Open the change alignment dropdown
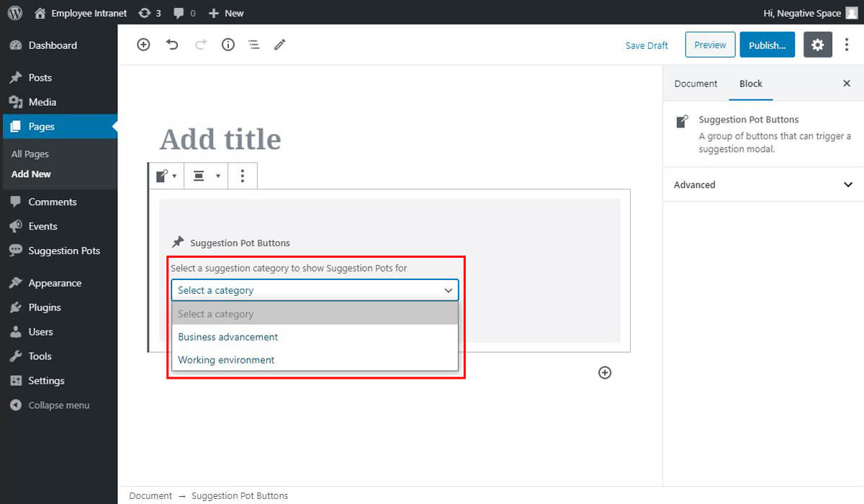Screen dimensions: 864x504 (x=206, y=176)
